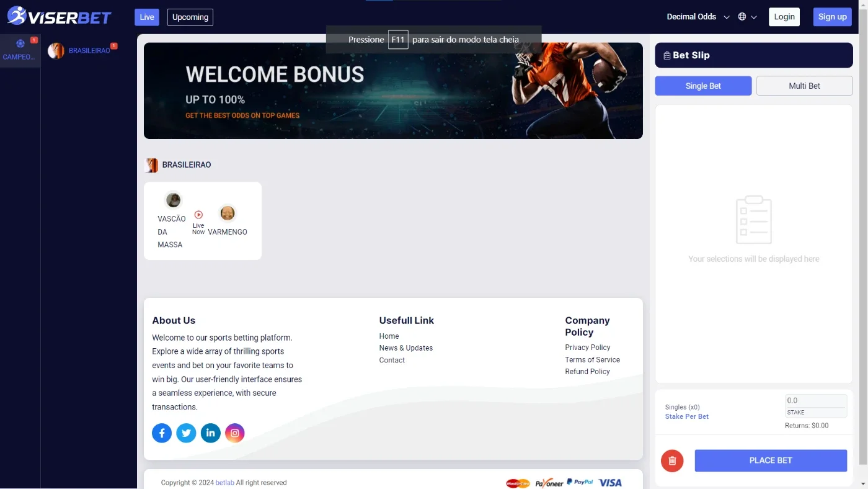The height and width of the screenshot is (489, 868).
Task: Open the Facebook social icon
Action: tap(162, 433)
